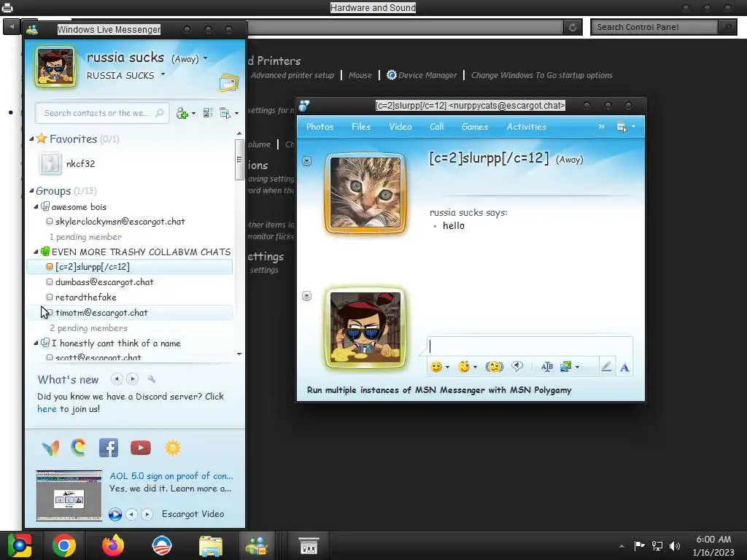Image resolution: width=747 pixels, height=560 pixels.
Task: Open the Games menu in chat
Action: (474, 127)
